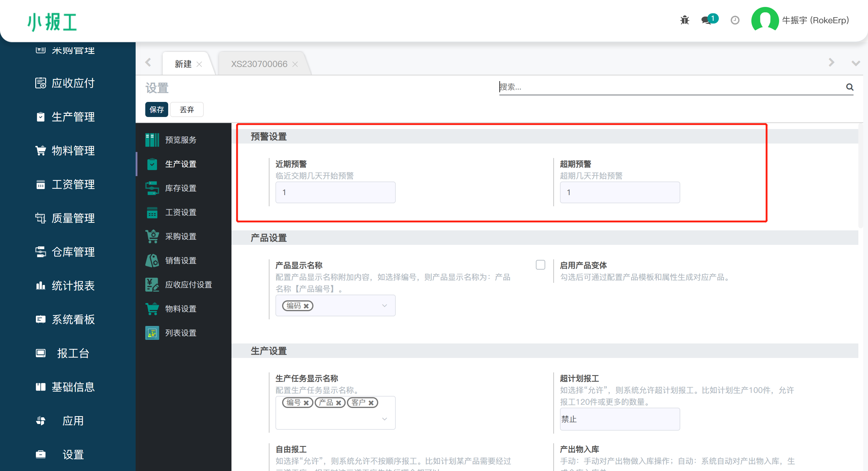
Task: Open 采购设置 settings section
Action: [x=181, y=236]
